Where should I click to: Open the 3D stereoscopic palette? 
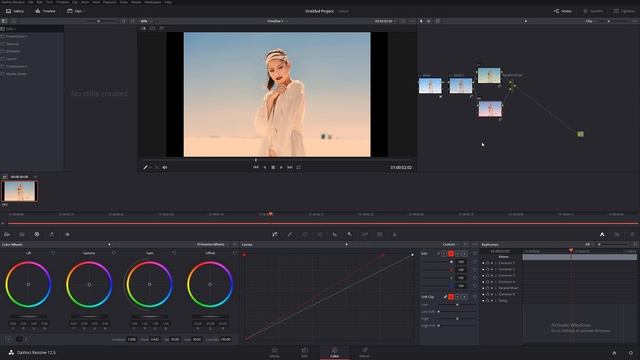[380, 234]
